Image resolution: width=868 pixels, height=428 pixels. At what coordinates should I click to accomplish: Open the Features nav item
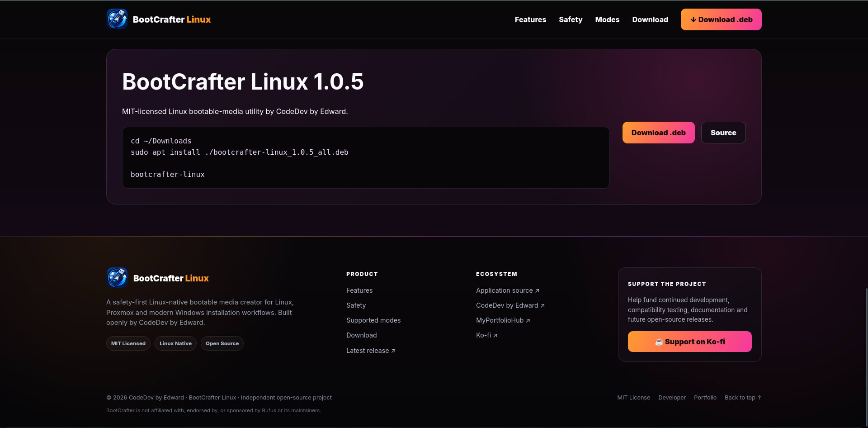point(530,19)
